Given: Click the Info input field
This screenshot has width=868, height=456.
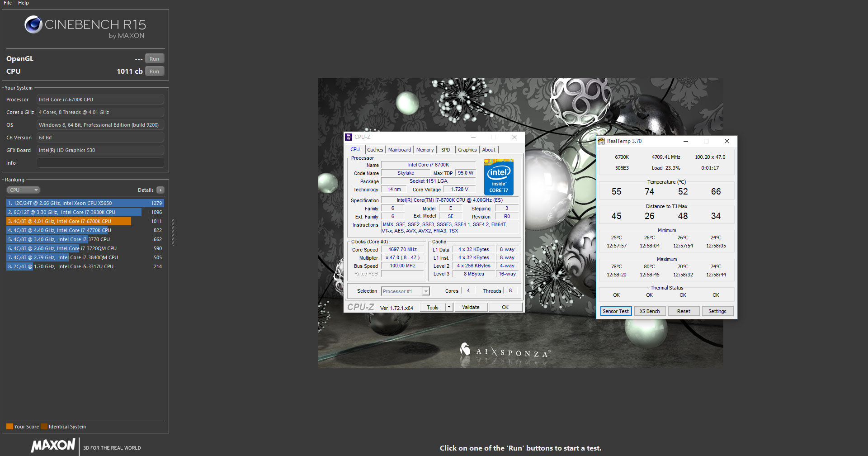Looking at the screenshot, I should [100, 163].
